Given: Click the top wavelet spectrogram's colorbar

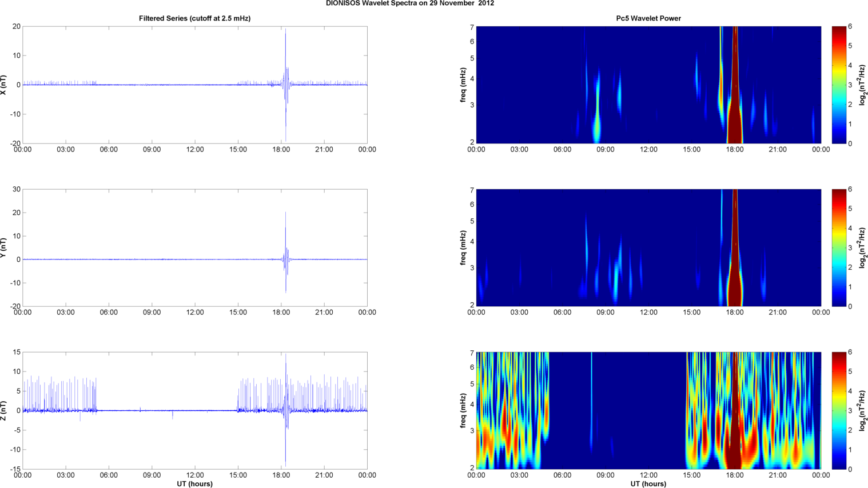Looking at the screenshot, I should (838, 85).
